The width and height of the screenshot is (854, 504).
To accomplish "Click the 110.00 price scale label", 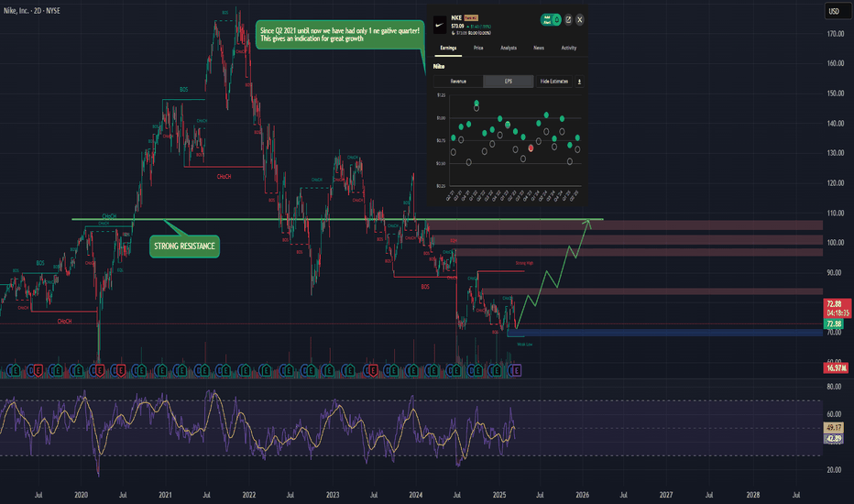I will (x=836, y=213).
